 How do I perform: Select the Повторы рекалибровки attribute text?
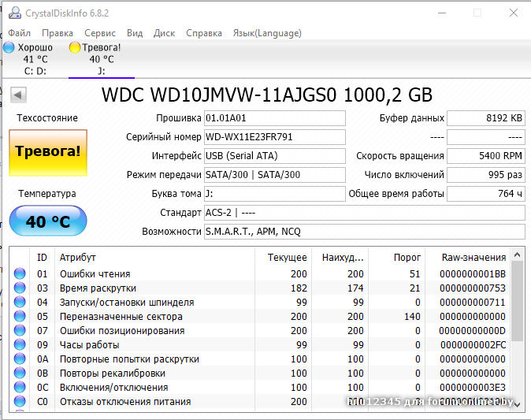click(x=113, y=374)
